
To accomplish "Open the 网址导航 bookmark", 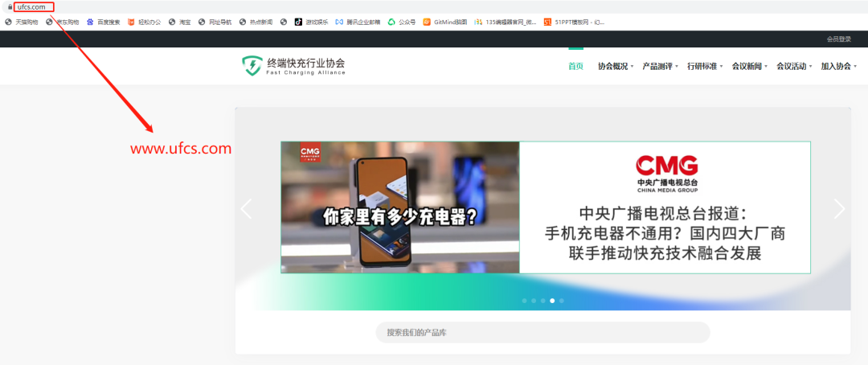I will click(215, 23).
